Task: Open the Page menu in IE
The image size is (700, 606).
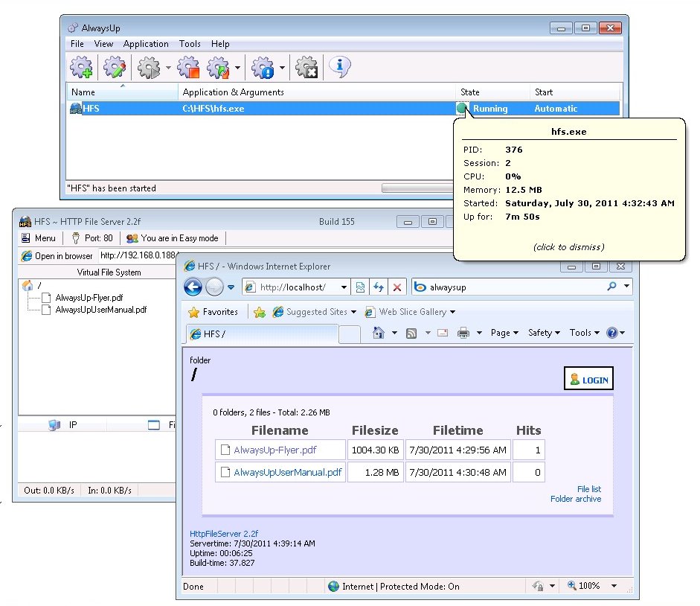Action: pyautogui.click(x=504, y=333)
